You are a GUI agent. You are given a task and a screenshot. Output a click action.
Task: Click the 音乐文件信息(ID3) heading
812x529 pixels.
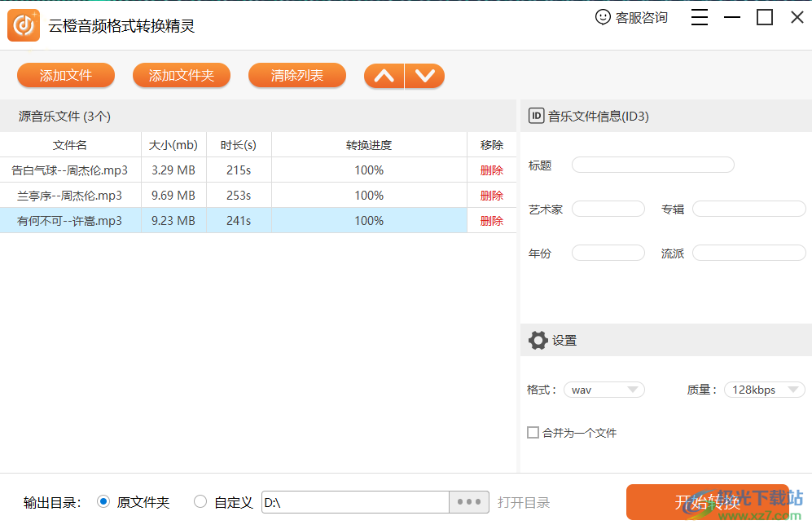[598, 116]
